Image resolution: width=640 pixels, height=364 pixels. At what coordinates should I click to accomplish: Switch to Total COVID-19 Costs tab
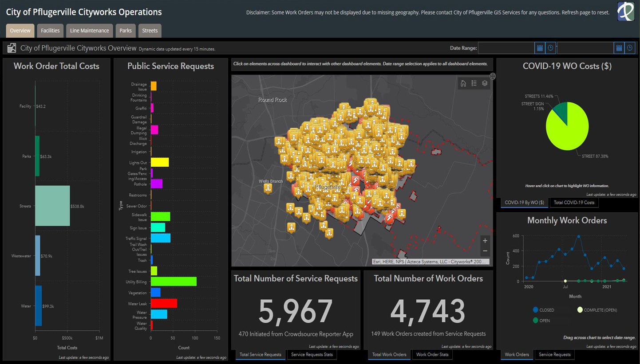pos(574,202)
